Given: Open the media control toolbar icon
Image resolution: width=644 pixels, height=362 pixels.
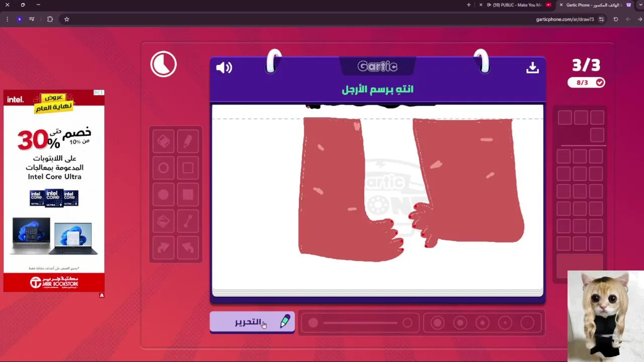Looking at the screenshot, I should (x=32, y=19).
